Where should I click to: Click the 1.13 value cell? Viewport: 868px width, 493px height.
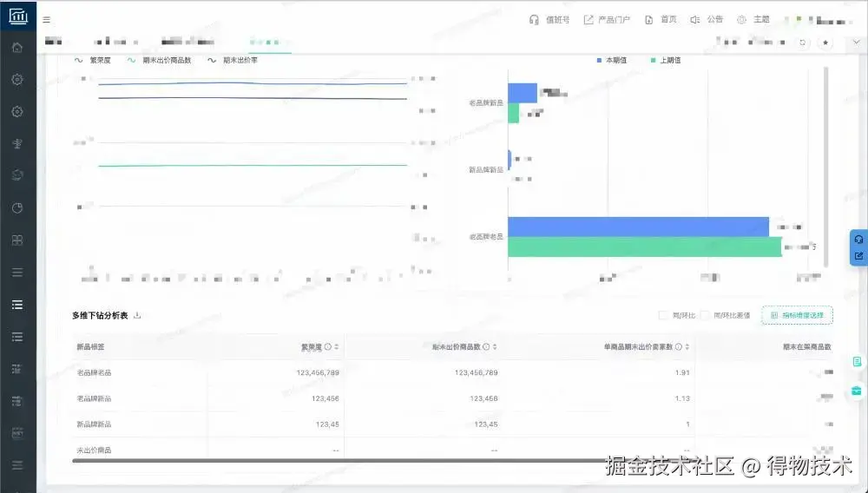(x=682, y=398)
